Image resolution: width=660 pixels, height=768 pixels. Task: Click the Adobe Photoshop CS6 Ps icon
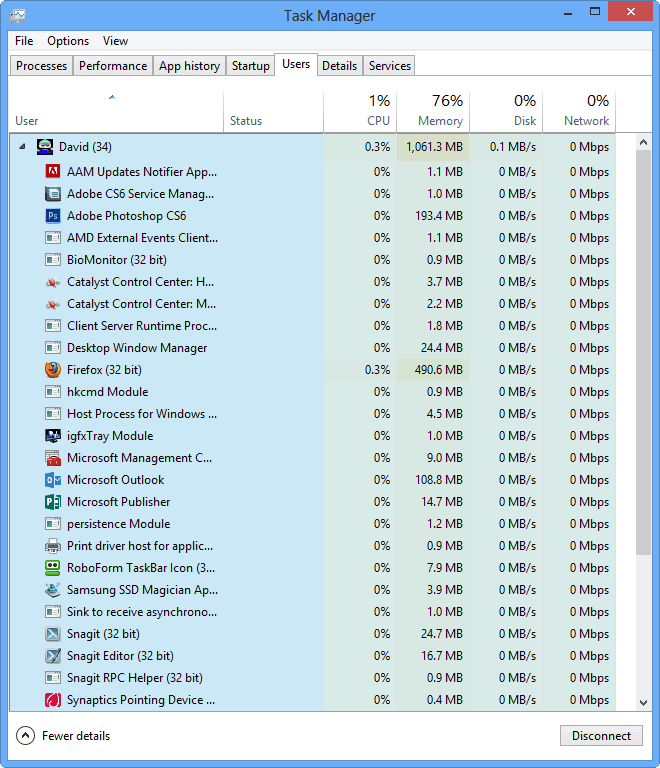(x=53, y=216)
